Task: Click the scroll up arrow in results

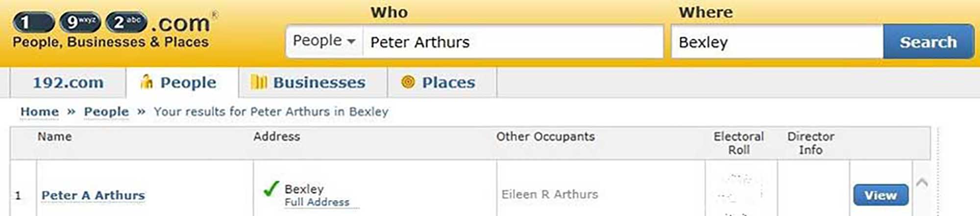Action: click(922, 183)
